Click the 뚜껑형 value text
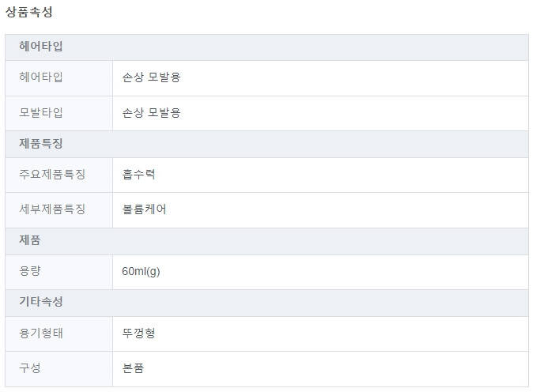 click(x=138, y=333)
